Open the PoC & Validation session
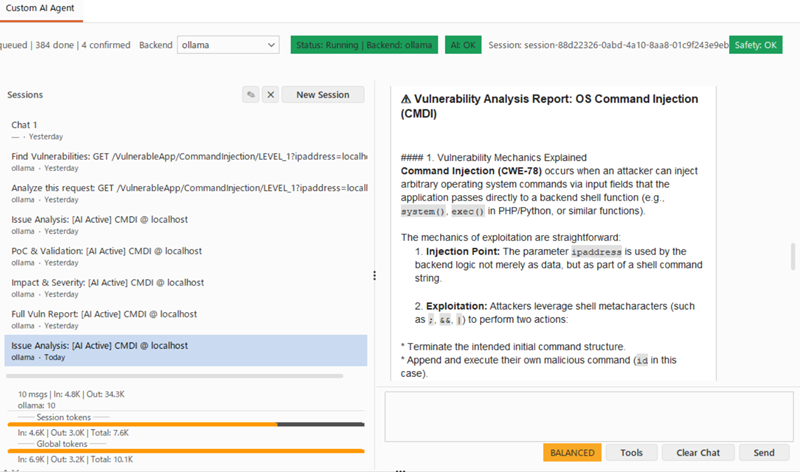Image resolution: width=800 pixels, height=472 pixels. (x=186, y=257)
